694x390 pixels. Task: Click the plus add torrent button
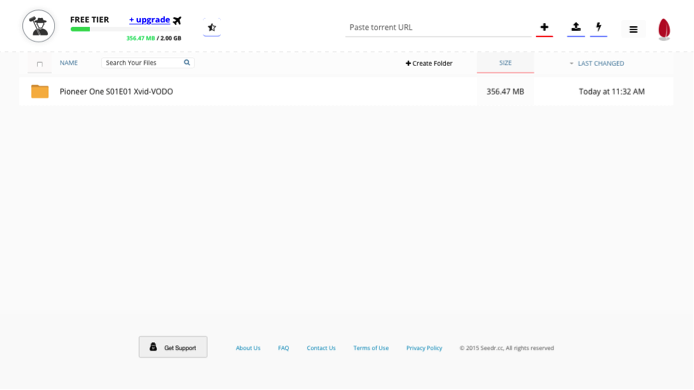pyautogui.click(x=544, y=27)
